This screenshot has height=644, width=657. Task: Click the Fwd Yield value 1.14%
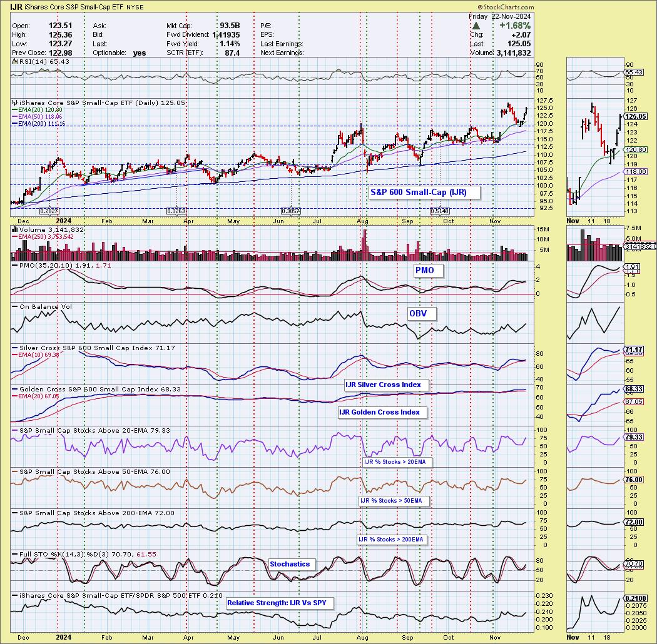coord(230,44)
